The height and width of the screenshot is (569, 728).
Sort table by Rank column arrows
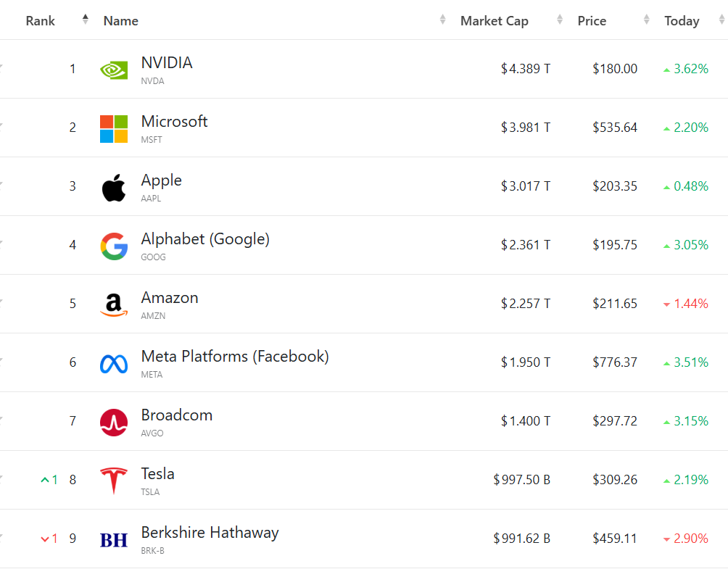click(x=86, y=20)
